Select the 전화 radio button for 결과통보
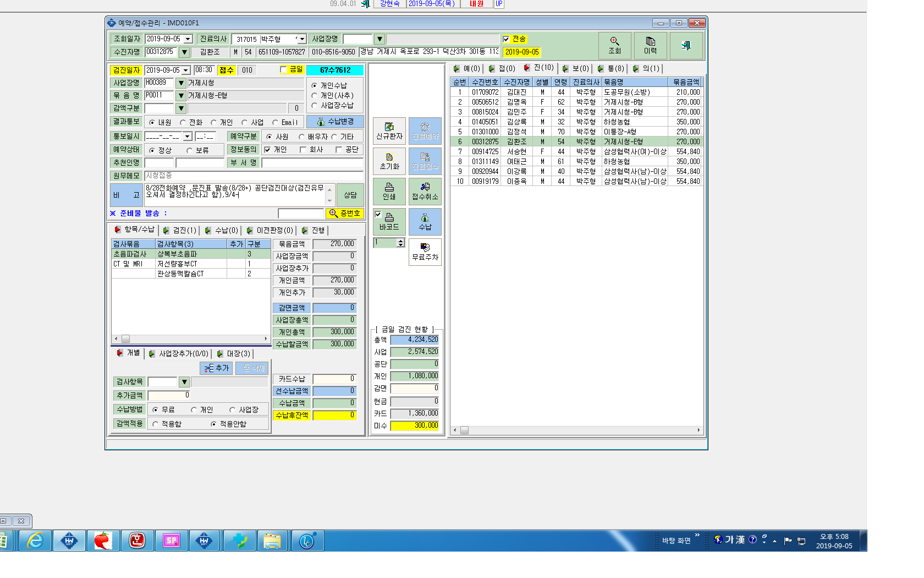 (183, 123)
